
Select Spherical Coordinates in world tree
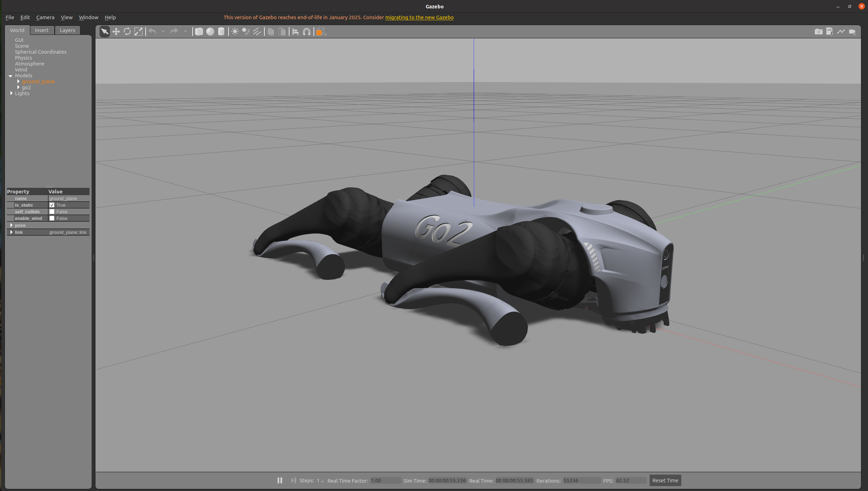pyautogui.click(x=40, y=52)
